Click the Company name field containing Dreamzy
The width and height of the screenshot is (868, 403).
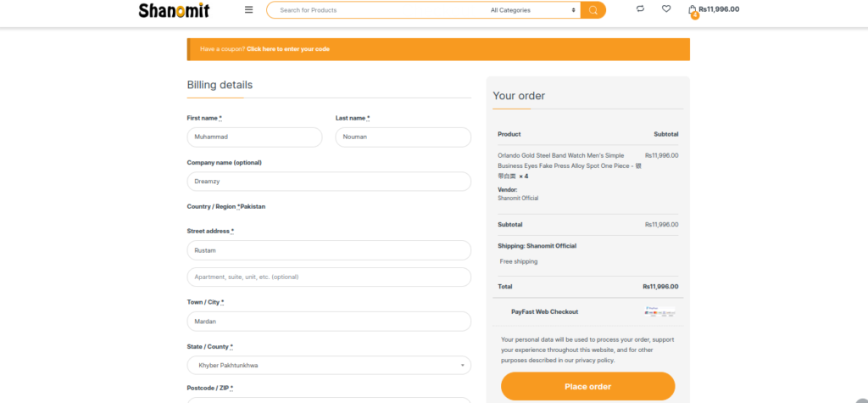[x=329, y=182]
